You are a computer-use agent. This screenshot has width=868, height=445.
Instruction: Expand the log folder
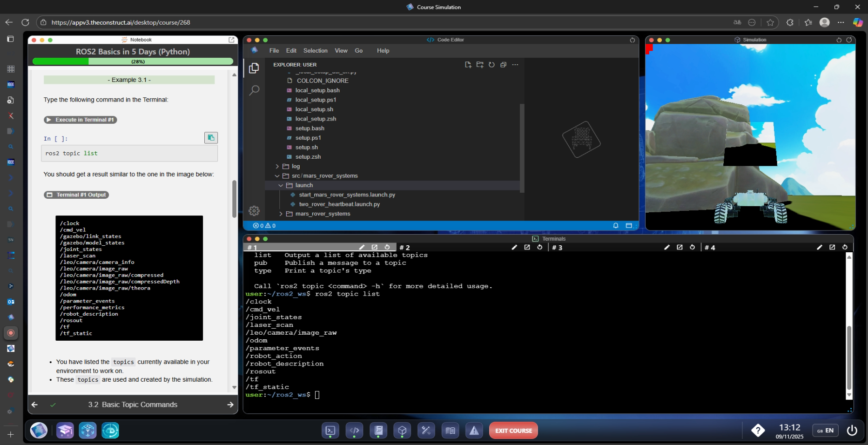coord(296,166)
